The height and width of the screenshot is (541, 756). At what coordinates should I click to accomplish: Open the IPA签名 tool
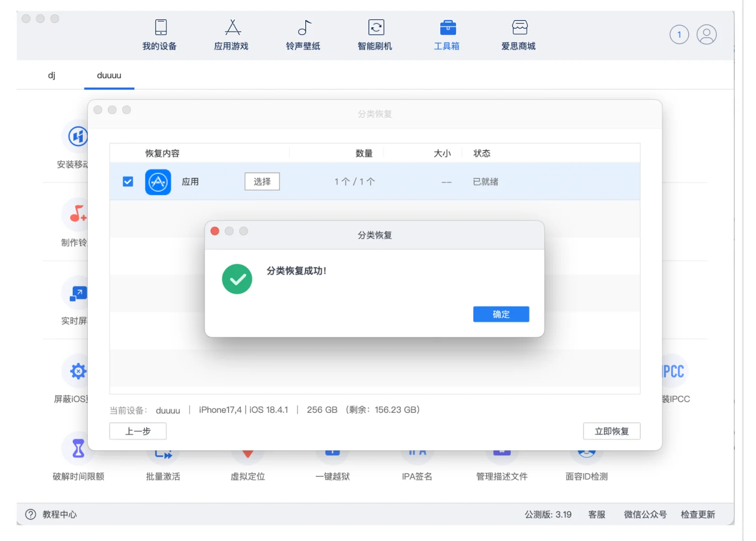[x=417, y=461]
